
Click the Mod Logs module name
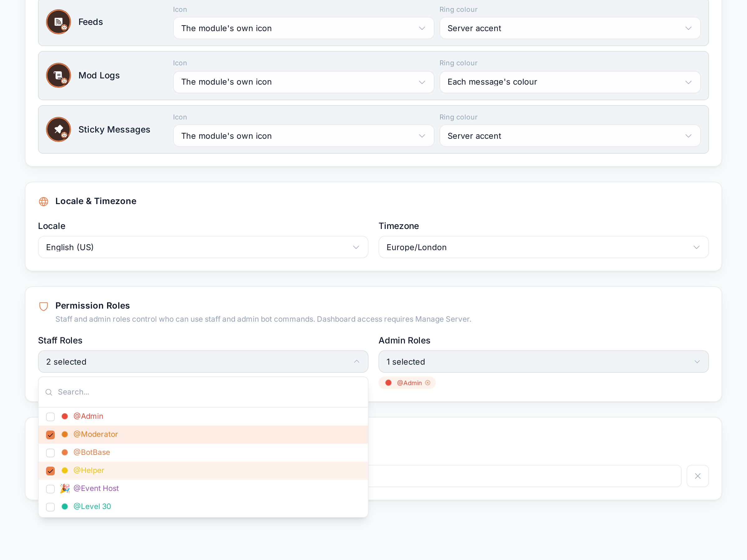pos(99,75)
